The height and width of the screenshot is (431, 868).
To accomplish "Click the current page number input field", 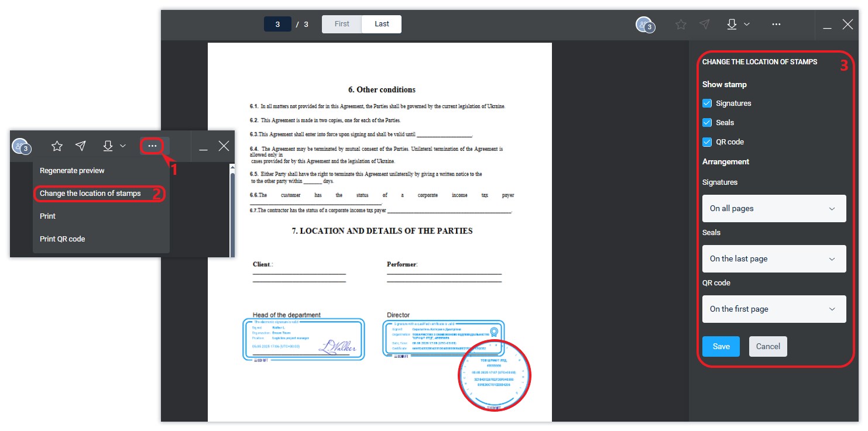I will [x=277, y=25].
